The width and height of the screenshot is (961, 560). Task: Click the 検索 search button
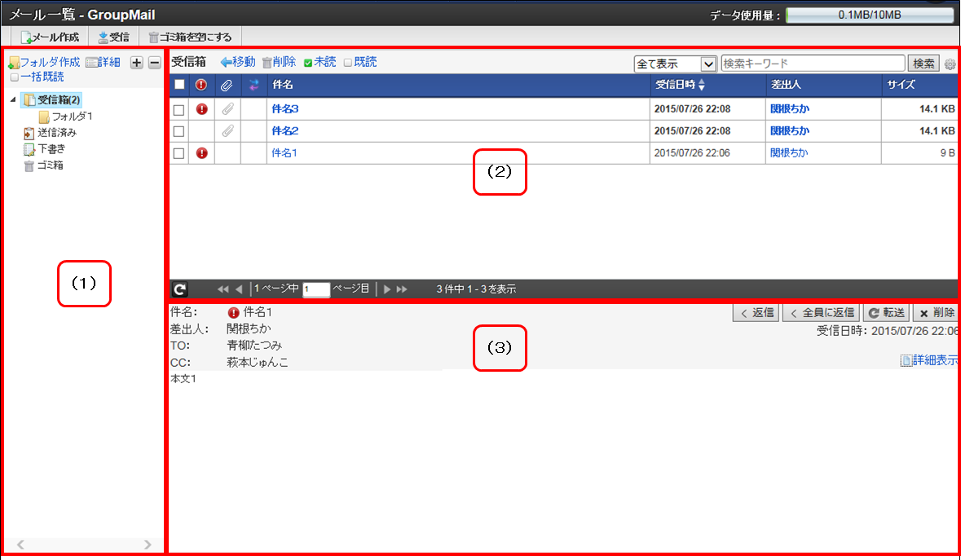click(x=924, y=63)
